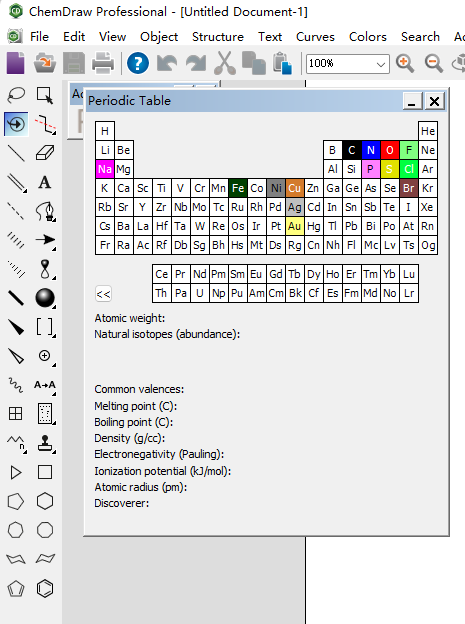Open the Orbital tool

pos(45,269)
